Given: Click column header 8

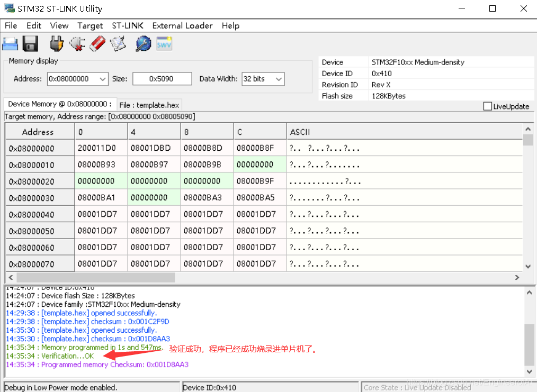Looking at the screenshot, I should pos(207,131).
